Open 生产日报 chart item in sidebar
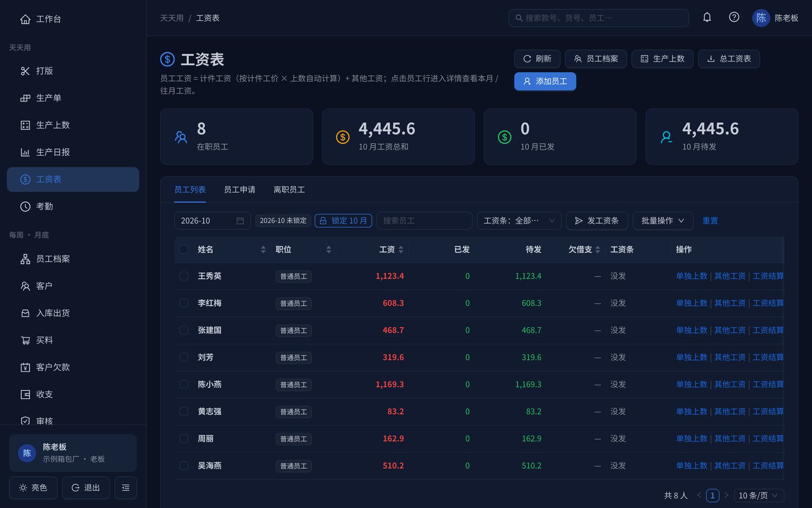812x508 pixels. click(x=73, y=152)
